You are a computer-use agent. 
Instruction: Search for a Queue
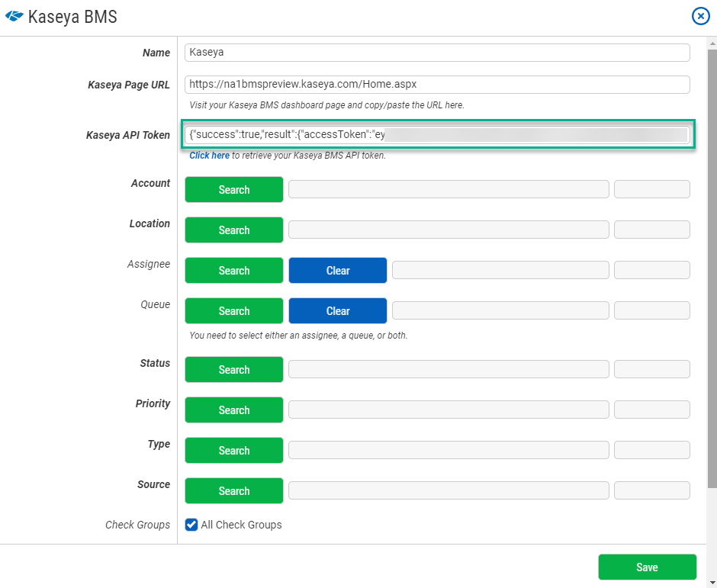233,310
